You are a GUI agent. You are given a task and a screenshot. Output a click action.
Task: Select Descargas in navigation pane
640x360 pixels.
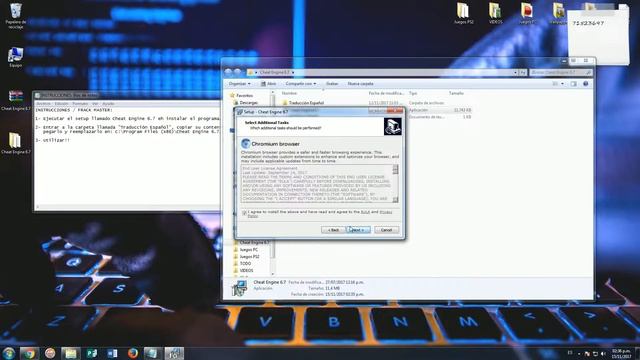[245, 103]
